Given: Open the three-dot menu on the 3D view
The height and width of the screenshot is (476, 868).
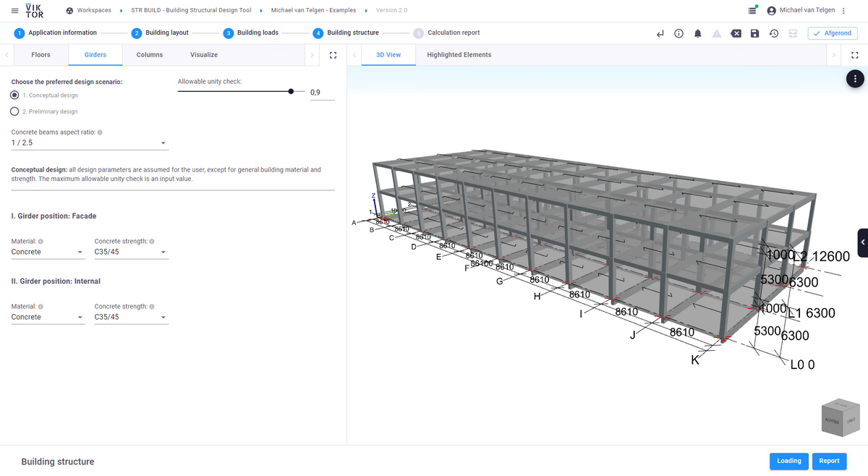Looking at the screenshot, I should click(x=855, y=78).
